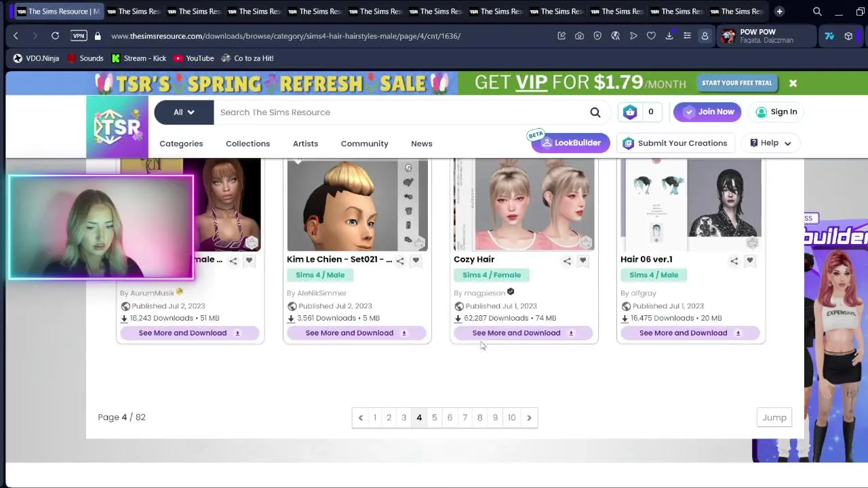See More and Download Cozy Hair
The height and width of the screenshot is (488, 868).
tap(523, 333)
